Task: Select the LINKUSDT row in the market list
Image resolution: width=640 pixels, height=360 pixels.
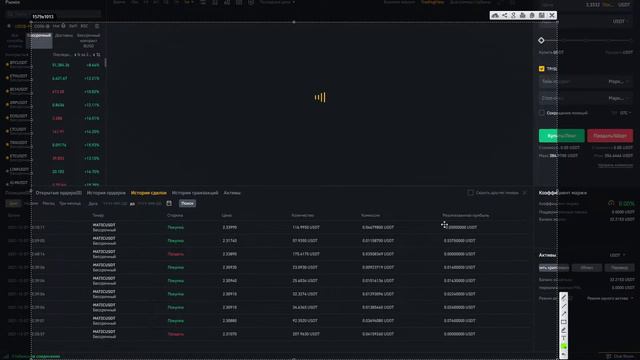Action: [53, 171]
